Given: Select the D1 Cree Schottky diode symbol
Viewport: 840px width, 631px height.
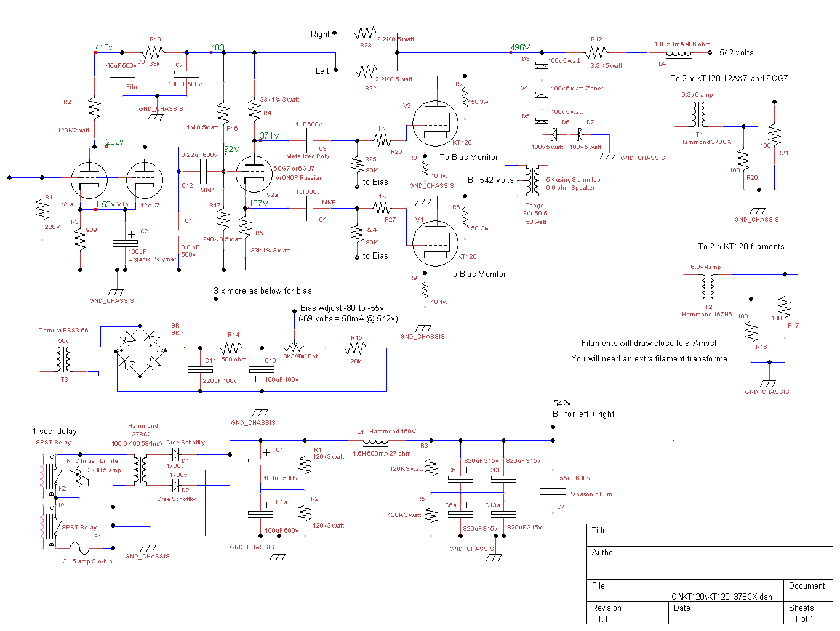Looking at the screenshot, I should (175, 455).
